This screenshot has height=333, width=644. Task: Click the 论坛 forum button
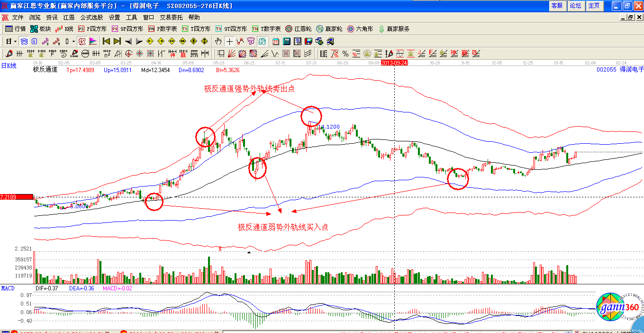575,6
